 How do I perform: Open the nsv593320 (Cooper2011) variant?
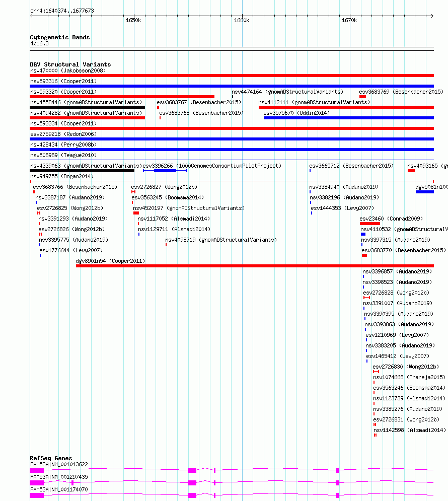click(63, 92)
